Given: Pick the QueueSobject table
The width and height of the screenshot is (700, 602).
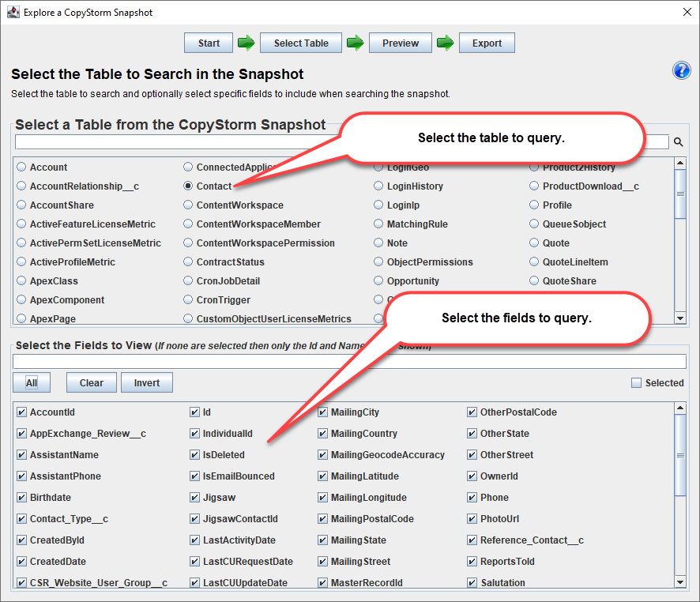Looking at the screenshot, I should (534, 224).
